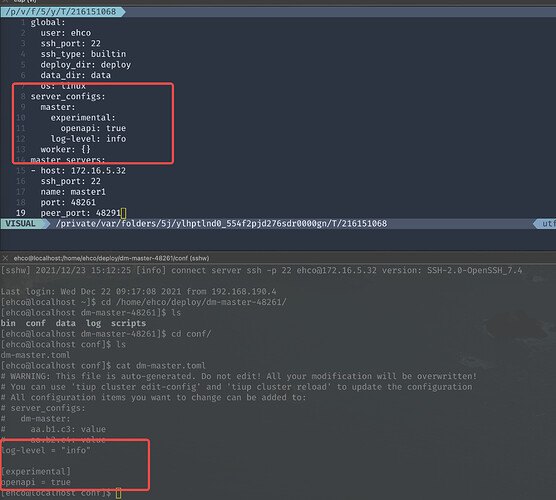Click 'ssh_port: 22' on line 3
Image resolution: width=556 pixels, height=500 pixels.
(71, 44)
